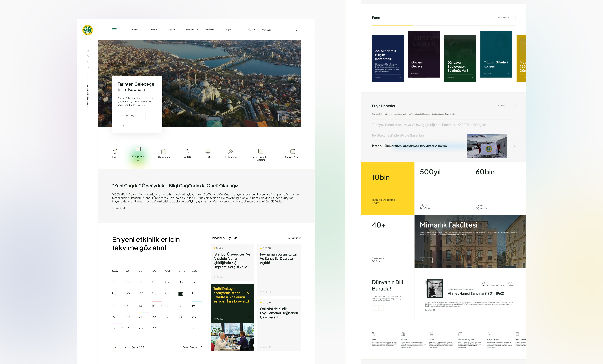This screenshot has height=364, width=603.
Task: Open the Hikayemiz link
Action: click(x=118, y=208)
